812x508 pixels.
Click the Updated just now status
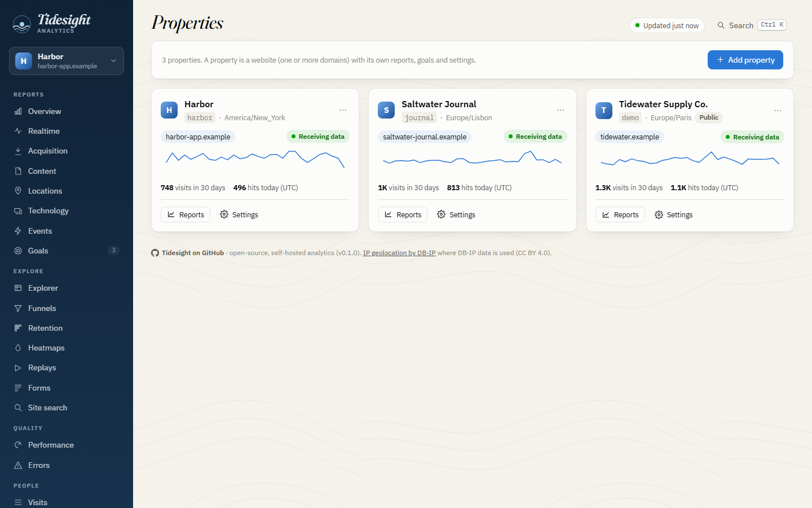tap(667, 25)
